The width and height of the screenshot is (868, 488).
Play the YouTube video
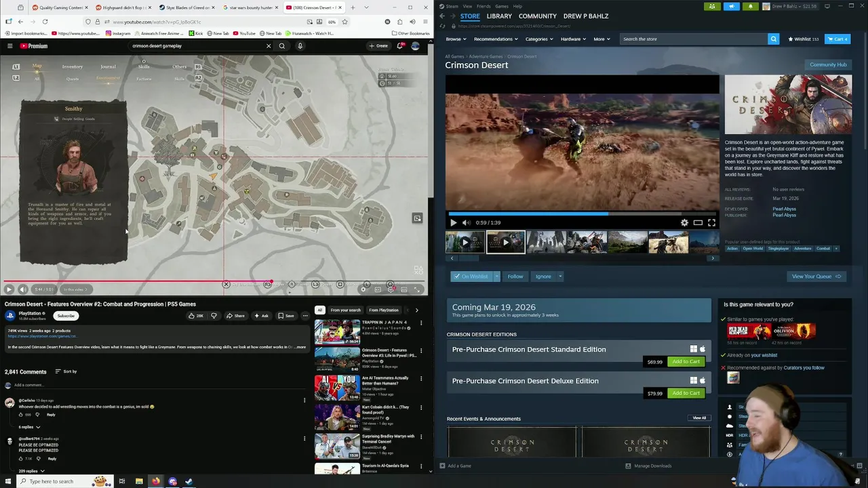click(9, 289)
